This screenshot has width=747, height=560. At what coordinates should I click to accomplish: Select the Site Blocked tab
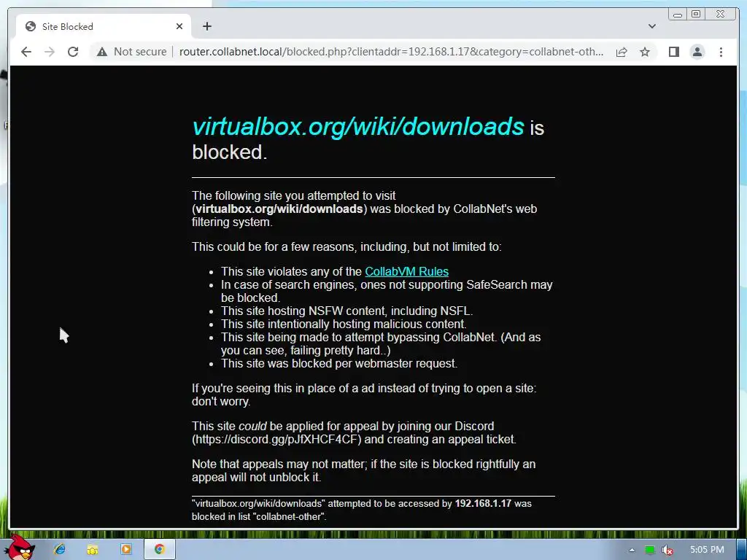point(104,26)
